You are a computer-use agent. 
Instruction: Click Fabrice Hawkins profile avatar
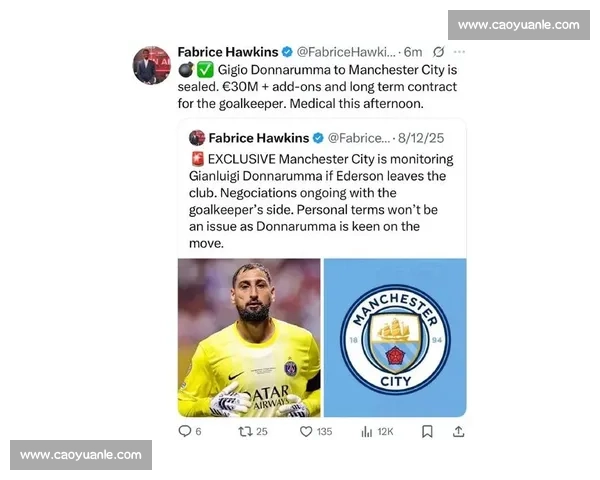[x=152, y=65]
